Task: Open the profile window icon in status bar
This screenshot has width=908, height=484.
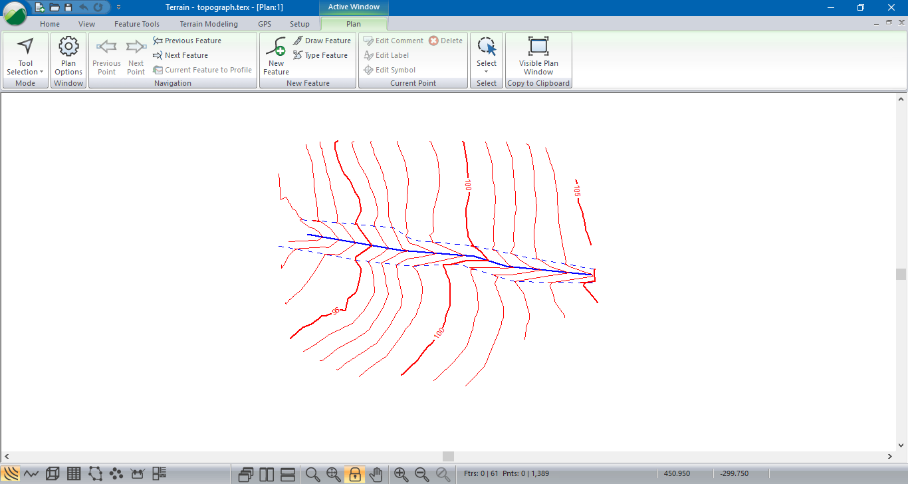Action: tap(31, 474)
